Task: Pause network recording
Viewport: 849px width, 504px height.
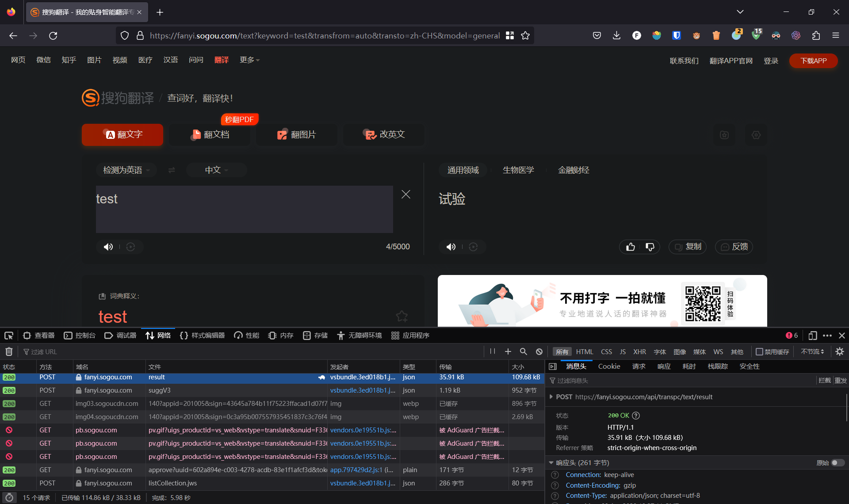Action: point(492,351)
